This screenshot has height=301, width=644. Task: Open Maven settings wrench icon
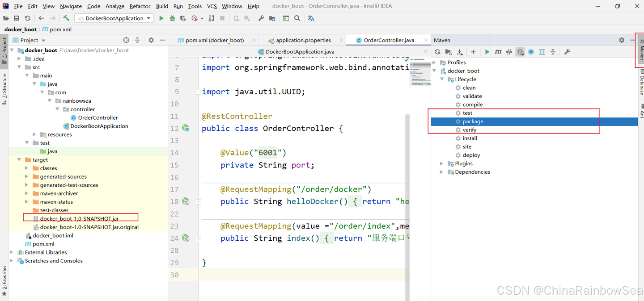pos(567,52)
